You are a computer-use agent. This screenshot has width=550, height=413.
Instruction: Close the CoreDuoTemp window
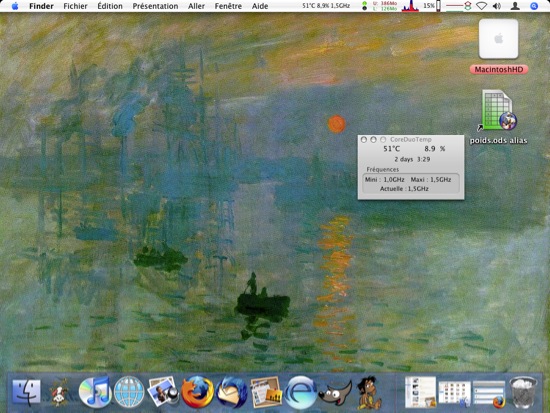(364, 140)
